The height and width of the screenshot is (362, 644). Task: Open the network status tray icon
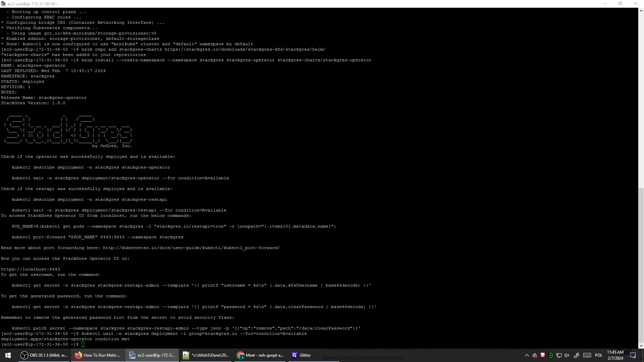[559, 355]
